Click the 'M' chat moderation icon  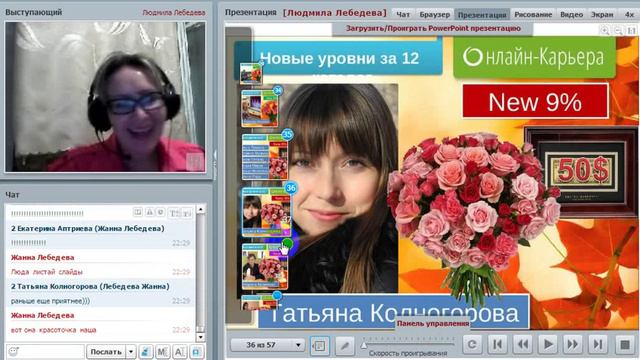162,351
